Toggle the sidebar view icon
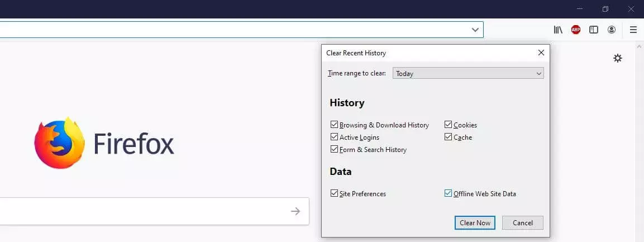This screenshot has width=644, height=242. 594,30
